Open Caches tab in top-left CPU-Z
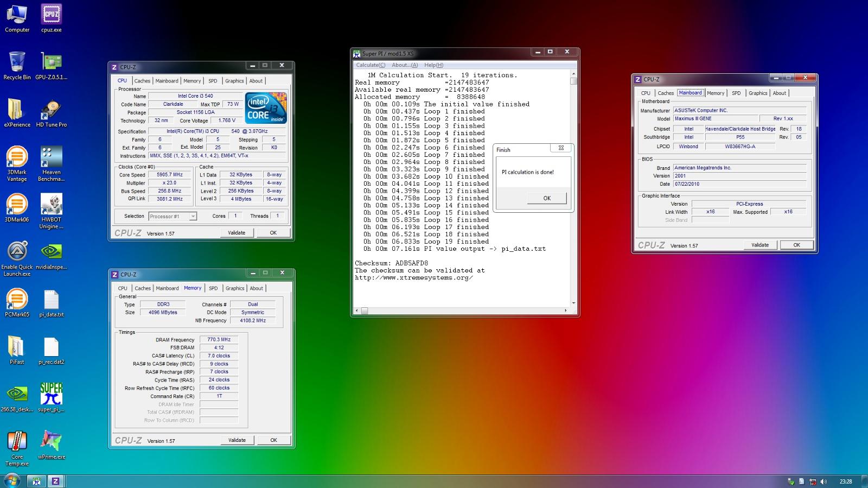 pos(142,81)
